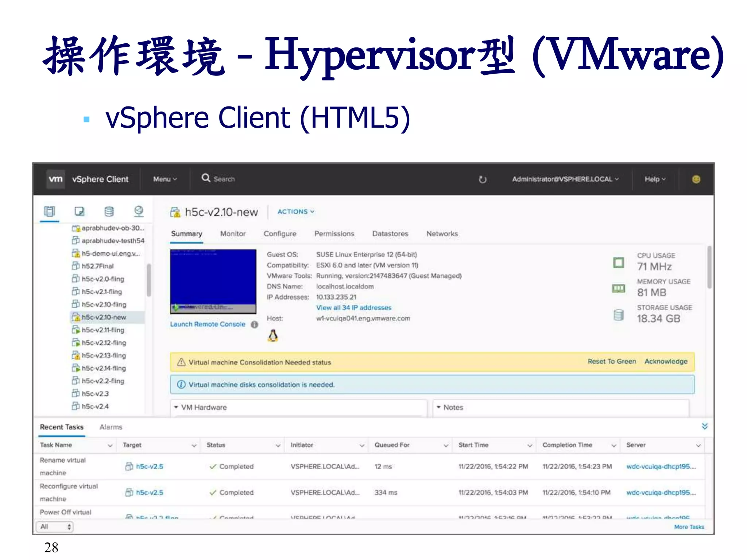Open wdc-vcuiqa-dhcp195 server link in Reconfigure row
This screenshot has width=747, height=560.
click(661, 493)
